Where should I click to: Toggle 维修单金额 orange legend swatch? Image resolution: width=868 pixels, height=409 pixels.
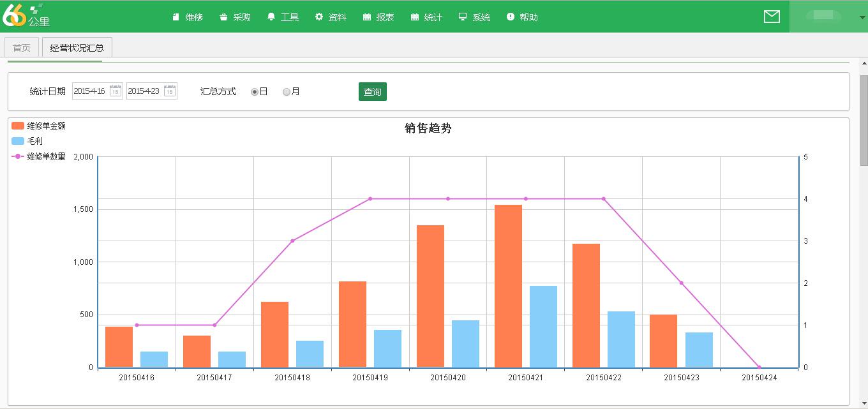pyautogui.click(x=18, y=126)
